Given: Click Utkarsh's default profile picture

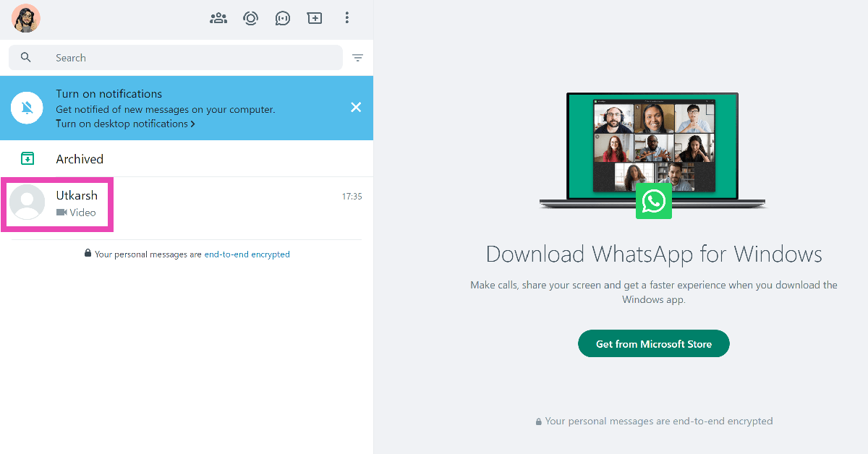Looking at the screenshot, I should [27, 202].
